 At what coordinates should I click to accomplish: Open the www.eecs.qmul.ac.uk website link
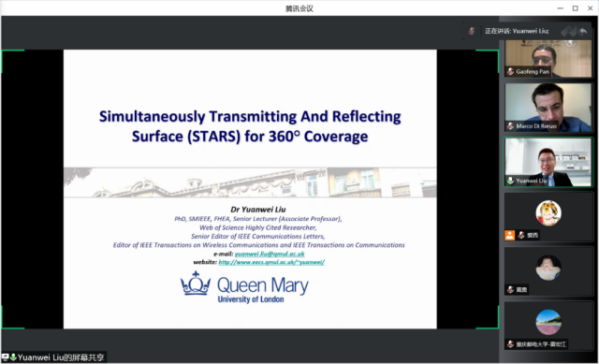tap(271, 262)
